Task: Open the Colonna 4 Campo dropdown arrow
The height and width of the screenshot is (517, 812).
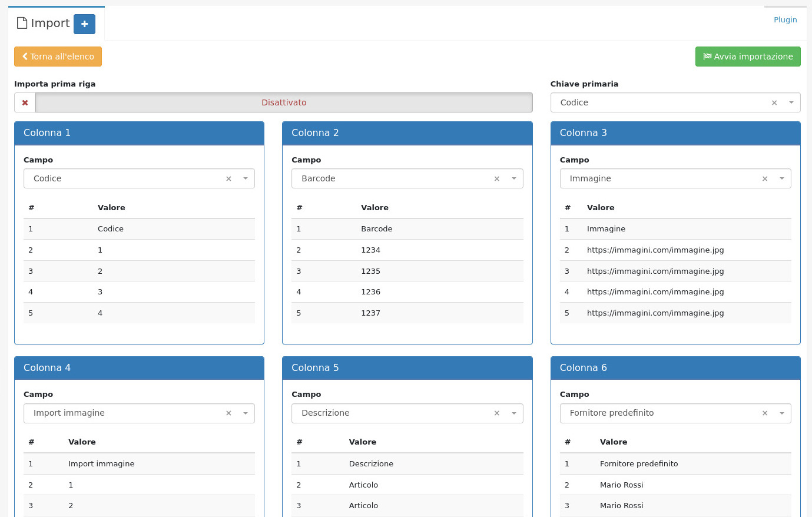Action: pyautogui.click(x=246, y=413)
